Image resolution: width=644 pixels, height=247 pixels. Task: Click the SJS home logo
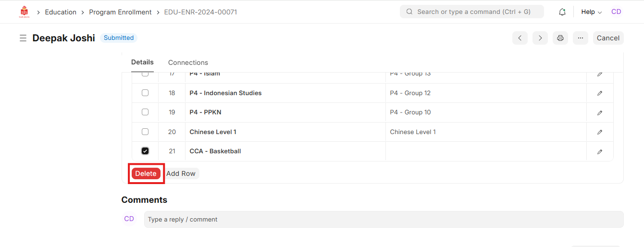point(24,12)
